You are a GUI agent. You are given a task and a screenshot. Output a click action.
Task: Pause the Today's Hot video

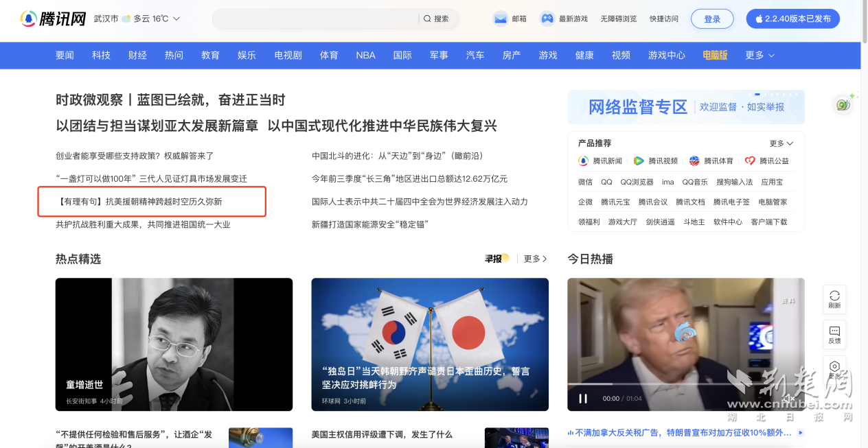[x=583, y=399]
